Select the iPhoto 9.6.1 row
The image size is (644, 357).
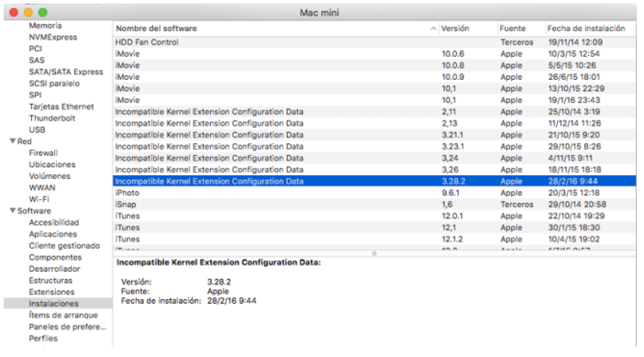pyautogui.click(x=374, y=193)
